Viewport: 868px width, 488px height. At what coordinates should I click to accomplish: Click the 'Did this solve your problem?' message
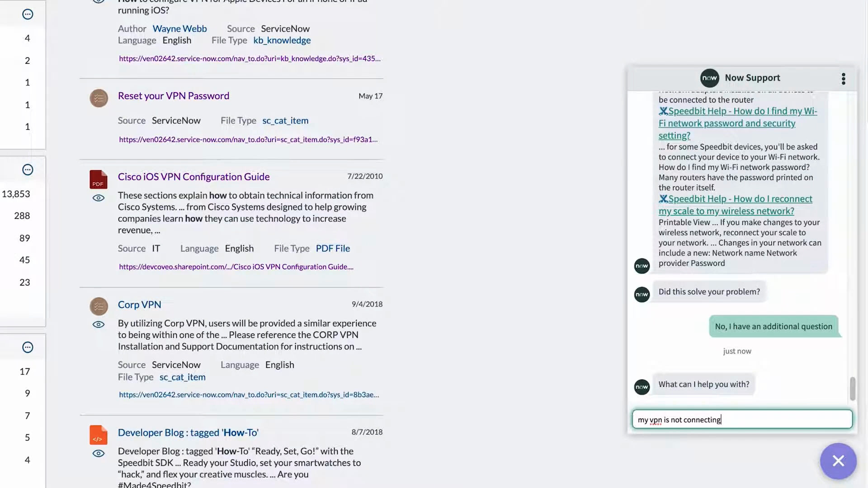tap(709, 292)
